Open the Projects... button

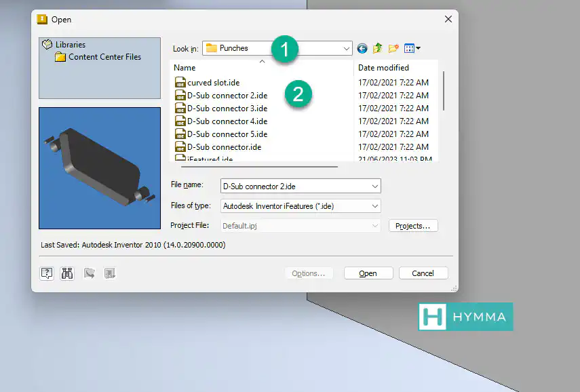point(413,226)
